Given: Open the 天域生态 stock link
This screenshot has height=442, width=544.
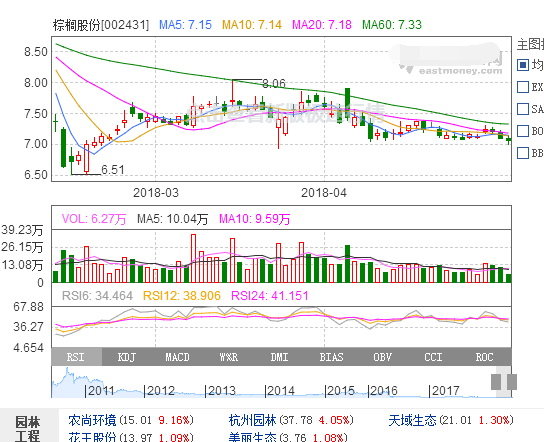Looking at the screenshot, I should [412, 420].
